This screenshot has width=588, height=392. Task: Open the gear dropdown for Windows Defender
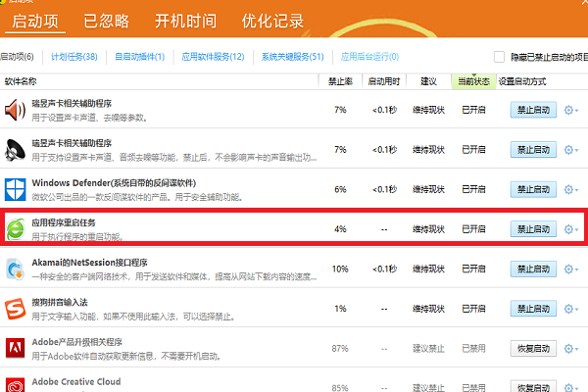point(571,189)
